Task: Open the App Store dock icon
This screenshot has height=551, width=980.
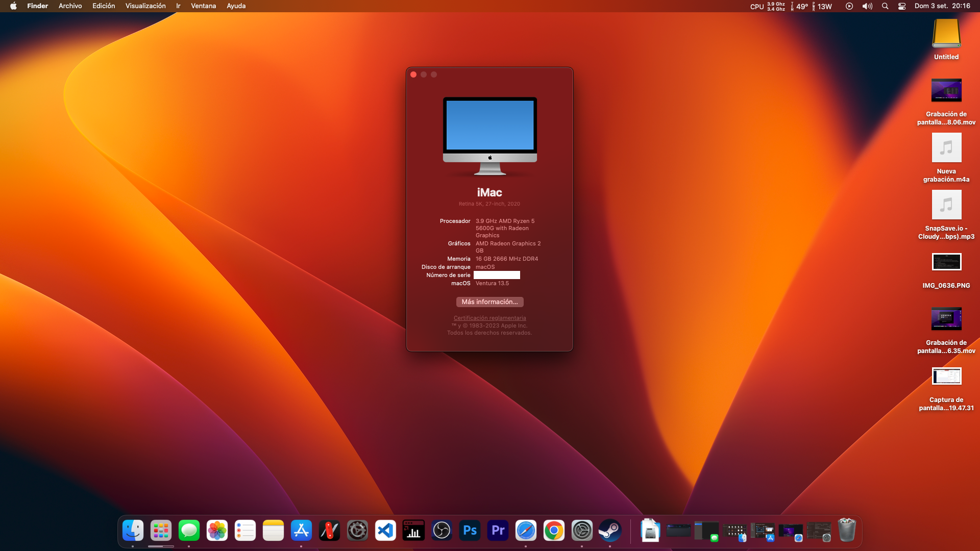Action: pyautogui.click(x=301, y=531)
